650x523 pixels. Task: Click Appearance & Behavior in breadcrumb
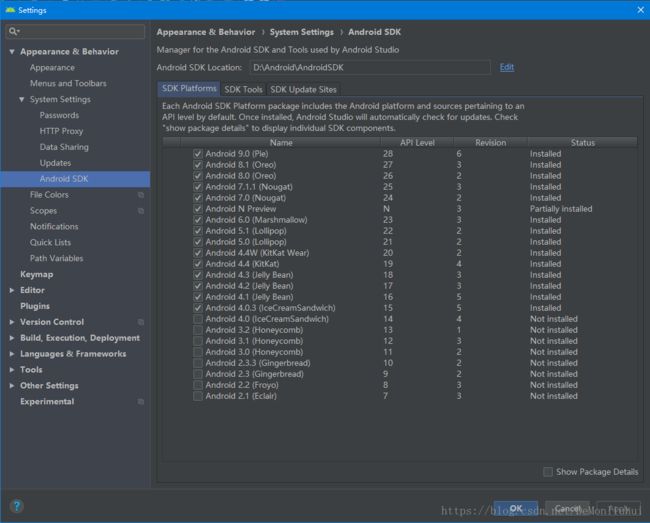pyautogui.click(x=206, y=32)
